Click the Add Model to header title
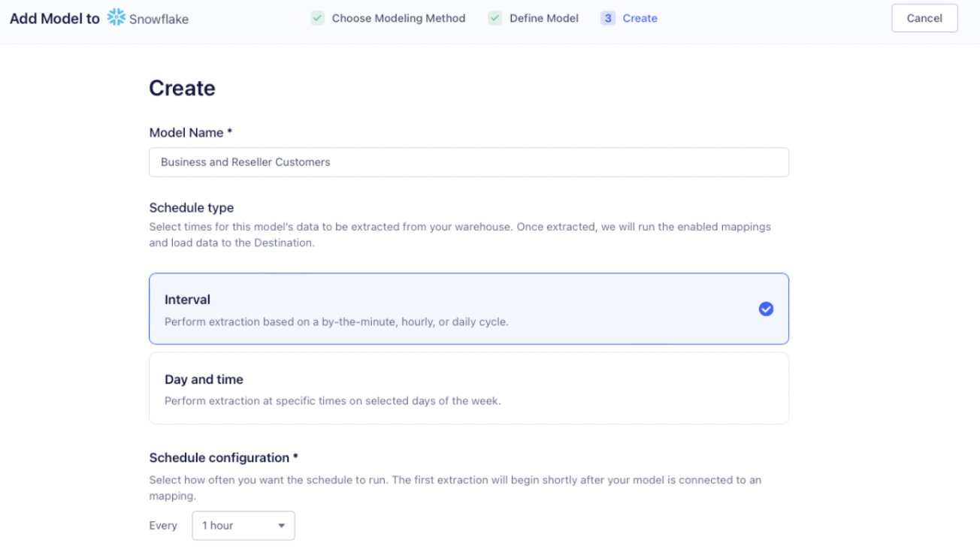Viewport: 980px width, 552px height. [53, 17]
